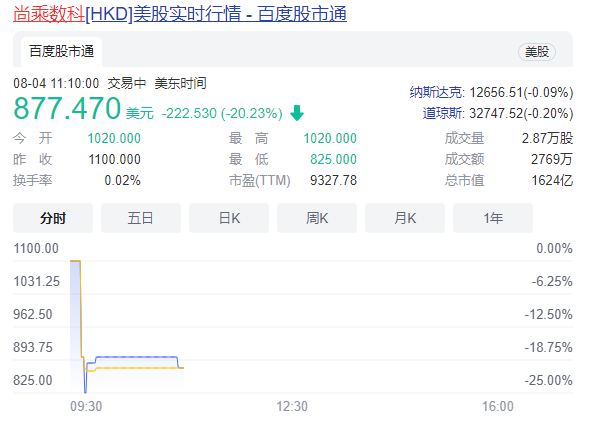Click the -18.75% axis label
The width and height of the screenshot is (589, 421).
pyautogui.click(x=549, y=347)
